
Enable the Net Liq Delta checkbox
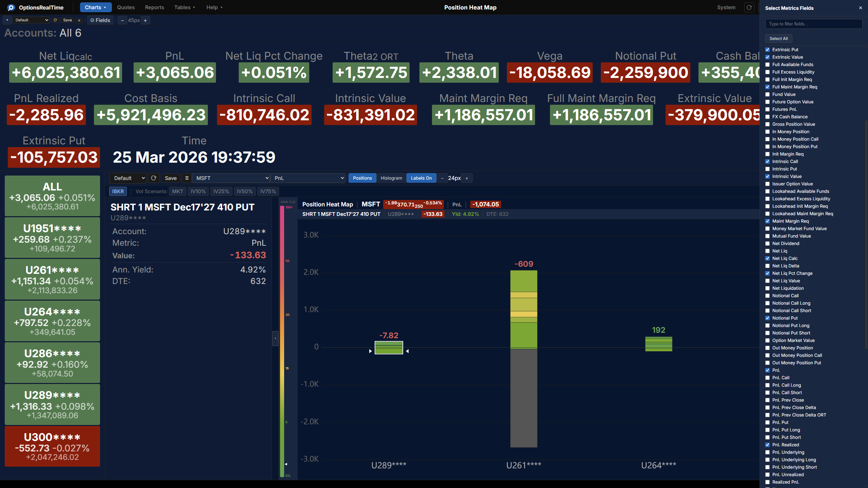[768, 266]
